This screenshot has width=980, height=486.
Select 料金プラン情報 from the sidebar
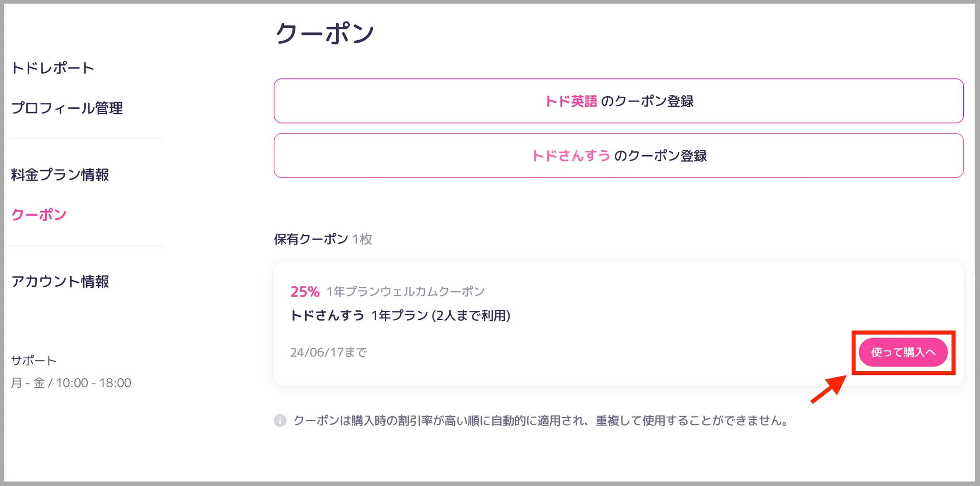(60, 175)
